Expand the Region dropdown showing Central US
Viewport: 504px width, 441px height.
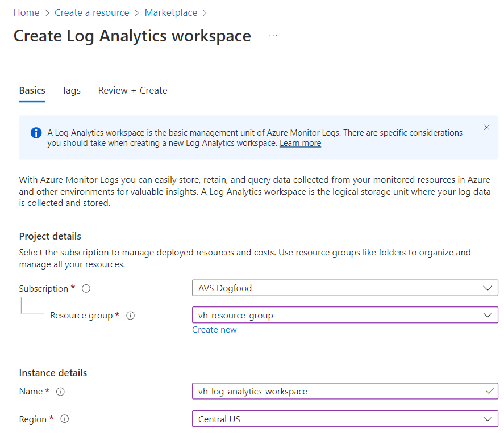tap(345, 419)
